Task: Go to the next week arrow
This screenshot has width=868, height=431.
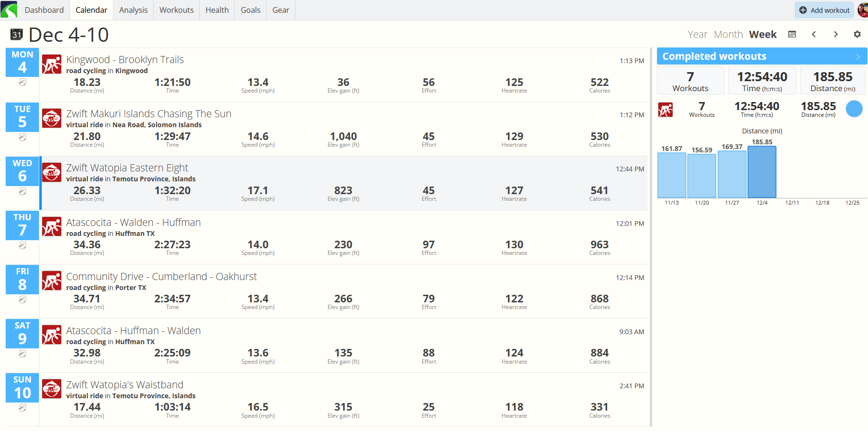Action: click(x=836, y=34)
